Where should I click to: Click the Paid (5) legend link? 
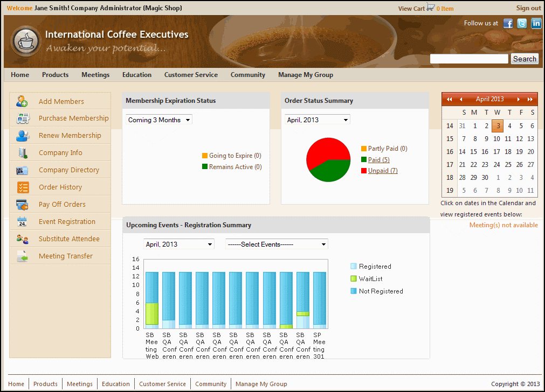point(378,159)
